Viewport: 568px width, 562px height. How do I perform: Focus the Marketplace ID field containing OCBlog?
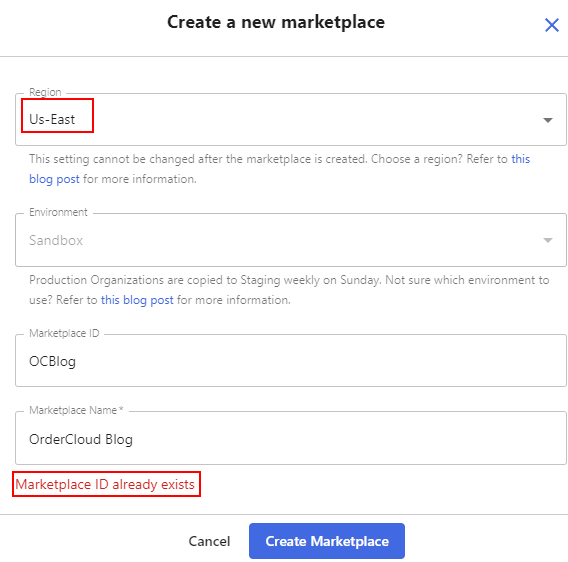291,361
